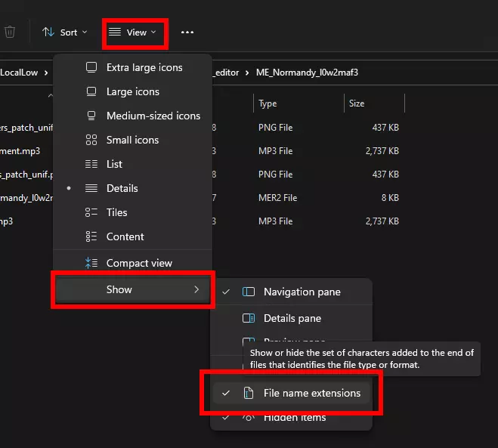
Task: Click the Medium-sized icons layout icon
Action: click(91, 116)
